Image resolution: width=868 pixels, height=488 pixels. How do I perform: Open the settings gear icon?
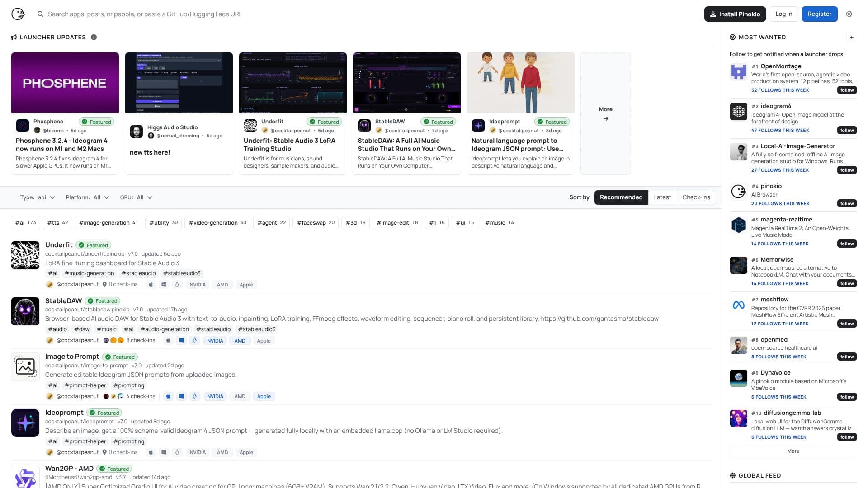849,14
